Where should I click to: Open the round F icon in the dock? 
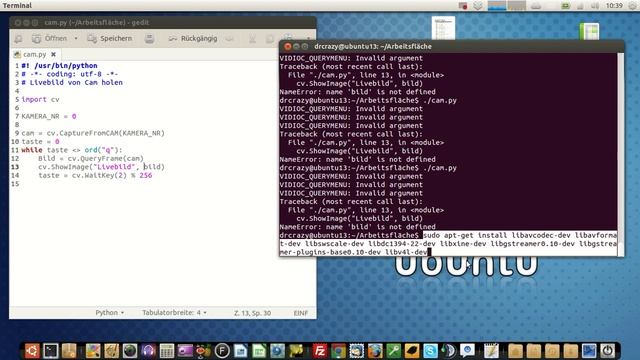coord(222,351)
